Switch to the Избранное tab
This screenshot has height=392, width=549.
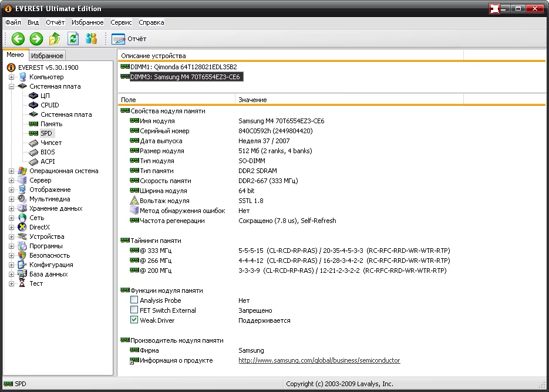[47, 56]
